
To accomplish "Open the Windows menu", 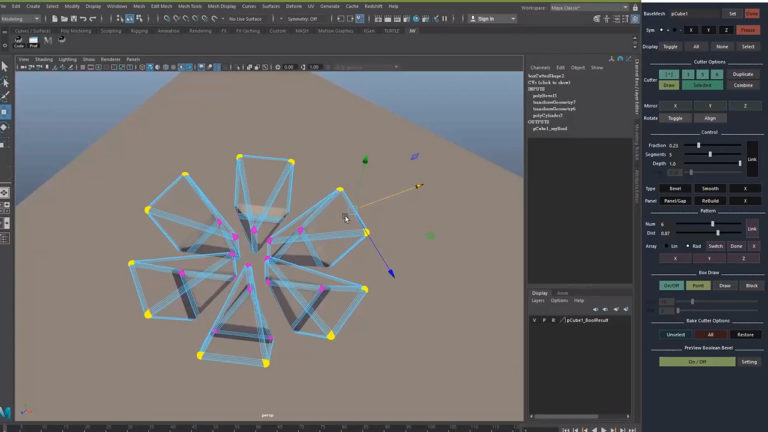I will click(x=117, y=6).
